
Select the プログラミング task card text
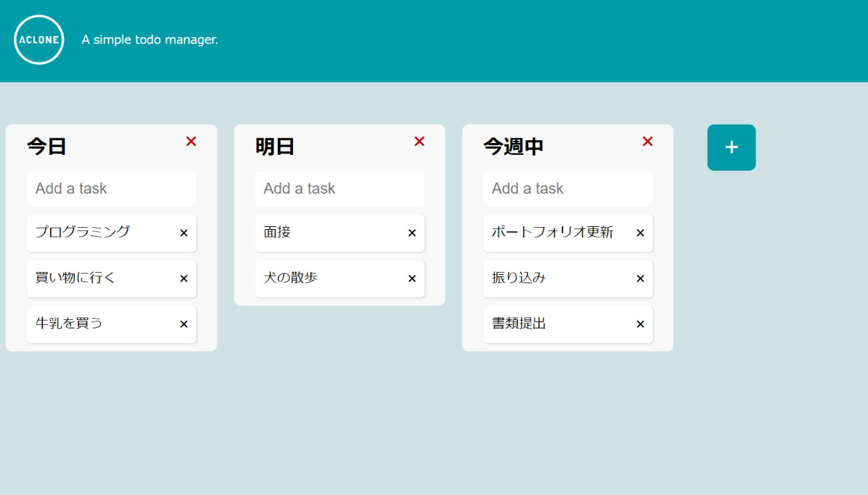click(x=83, y=233)
